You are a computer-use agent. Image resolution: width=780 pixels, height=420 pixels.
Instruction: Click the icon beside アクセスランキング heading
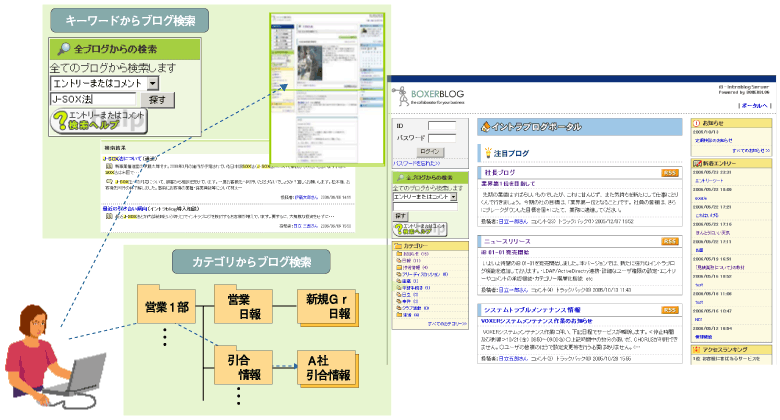point(697,350)
